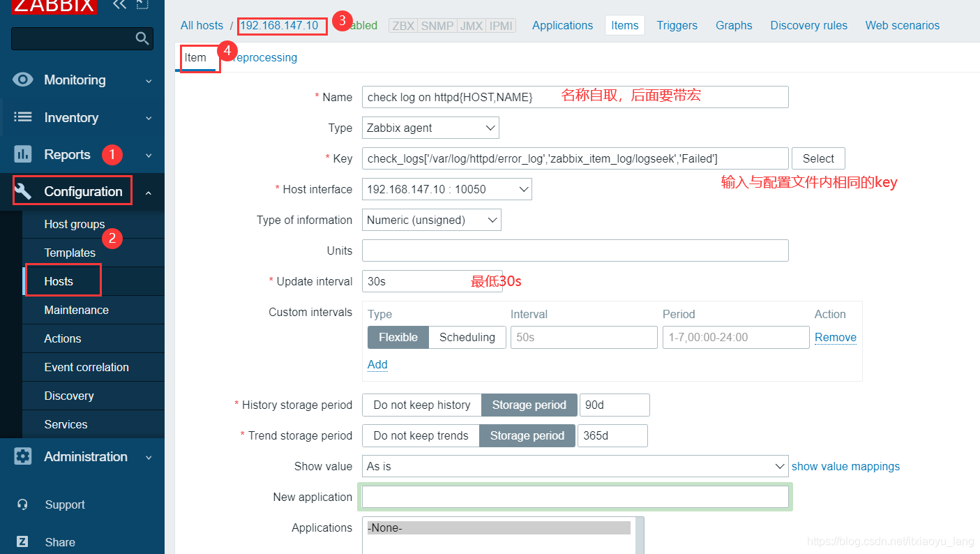
Task: Click the IPMI availability indicator
Action: pyautogui.click(x=501, y=26)
